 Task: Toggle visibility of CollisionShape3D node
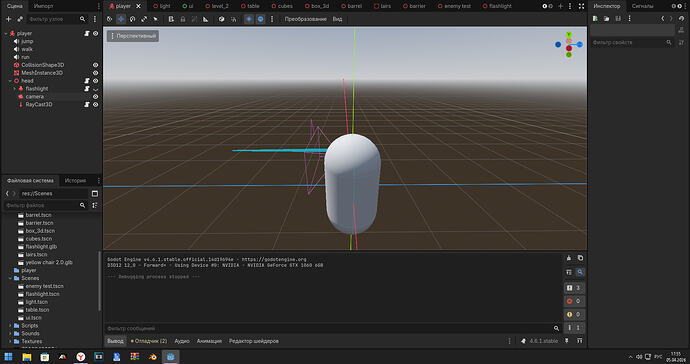(95, 65)
